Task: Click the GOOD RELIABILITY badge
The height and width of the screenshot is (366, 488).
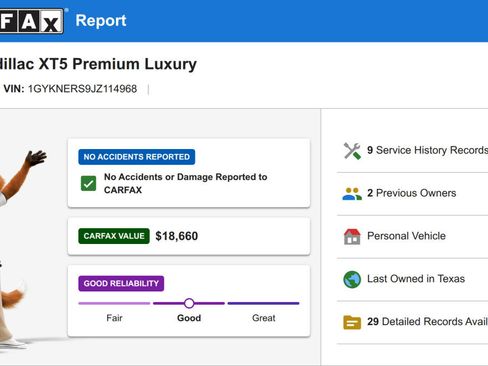Action: click(121, 283)
